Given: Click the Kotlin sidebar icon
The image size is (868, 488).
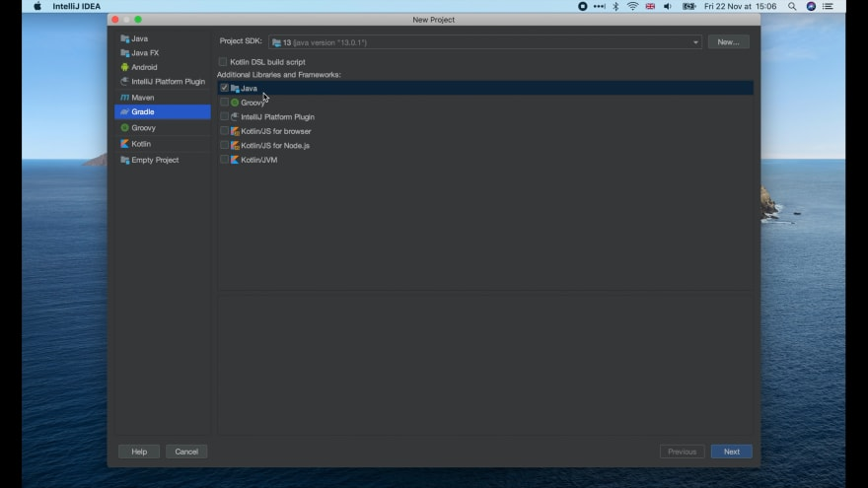Looking at the screenshot, I should (x=125, y=144).
